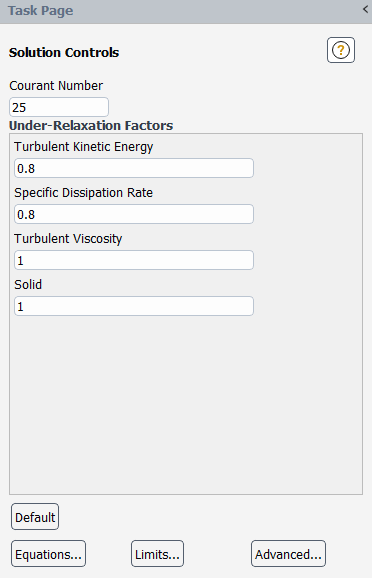Open the Limits... dialog
The image size is (372, 578).
coord(157,554)
